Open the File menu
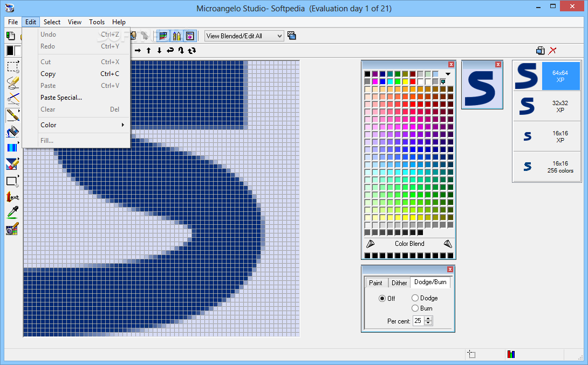588x365 pixels. click(13, 22)
